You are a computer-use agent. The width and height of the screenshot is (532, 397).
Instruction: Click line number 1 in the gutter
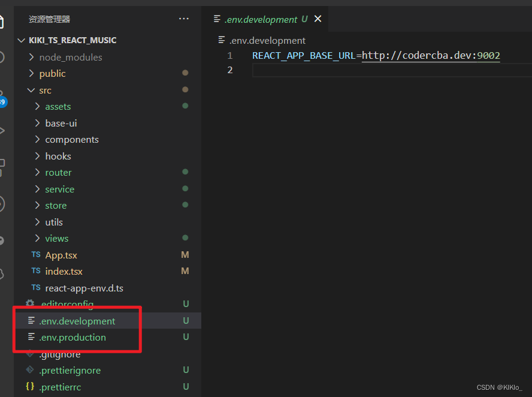(229, 55)
